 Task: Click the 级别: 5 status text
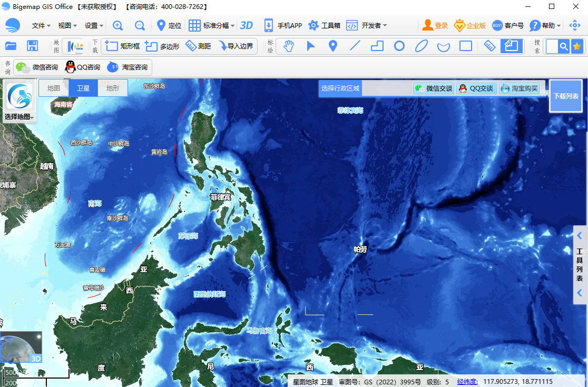point(438,382)
